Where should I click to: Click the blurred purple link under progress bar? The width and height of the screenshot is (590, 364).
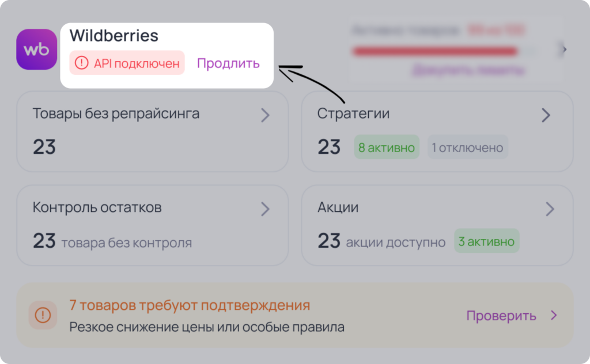468,70
